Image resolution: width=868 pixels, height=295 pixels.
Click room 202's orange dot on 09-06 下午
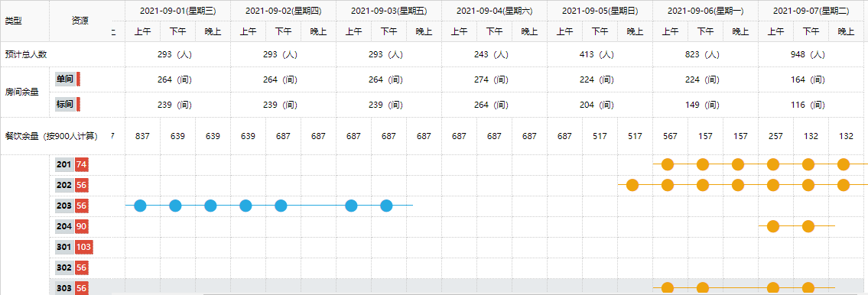703,185
